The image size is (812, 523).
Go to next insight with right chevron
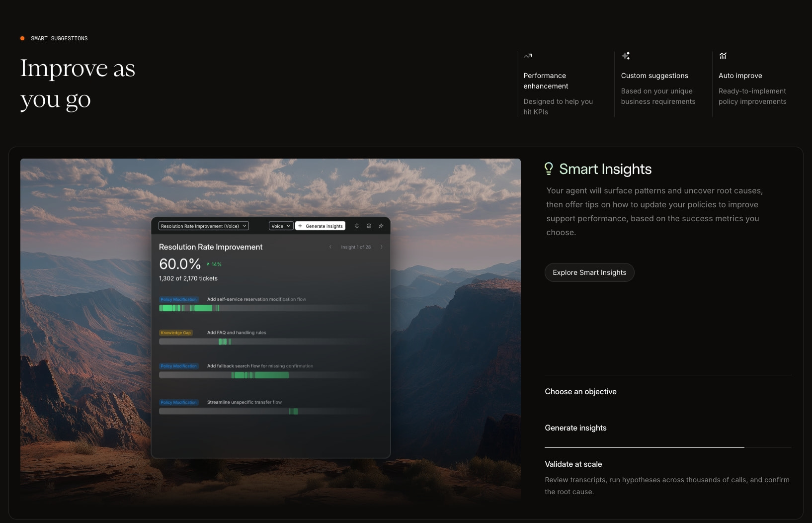point(382,247)
